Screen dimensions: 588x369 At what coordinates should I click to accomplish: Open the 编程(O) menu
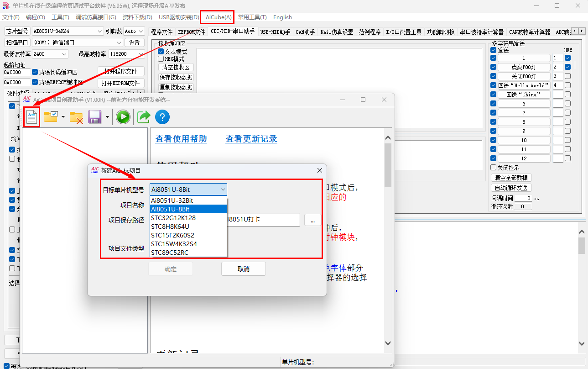point(36,17)
